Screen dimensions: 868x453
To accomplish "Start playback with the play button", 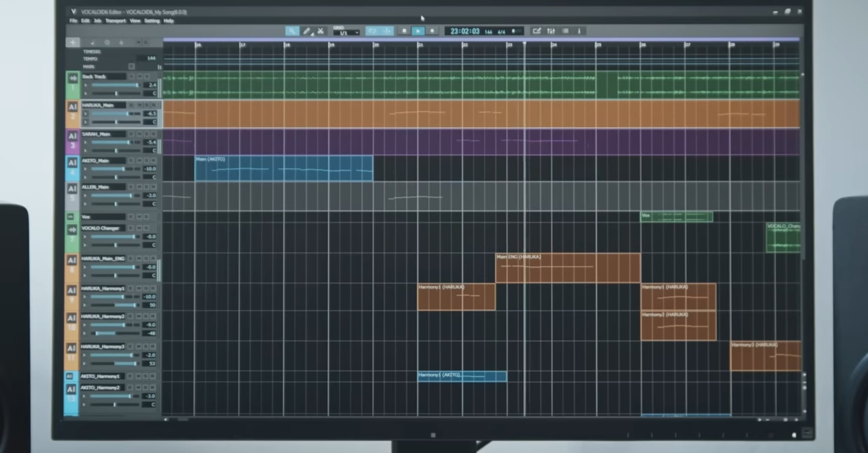I will tap(418, 31).
